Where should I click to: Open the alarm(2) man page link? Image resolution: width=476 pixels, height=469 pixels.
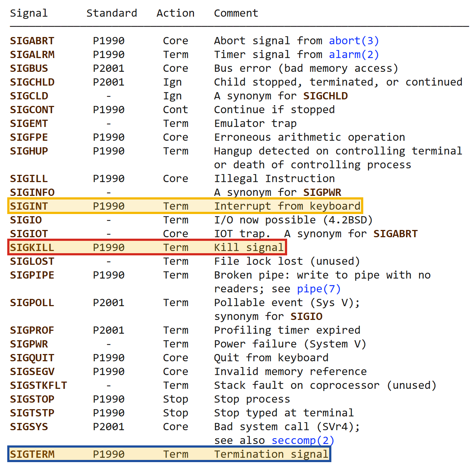tap(354, 54)
